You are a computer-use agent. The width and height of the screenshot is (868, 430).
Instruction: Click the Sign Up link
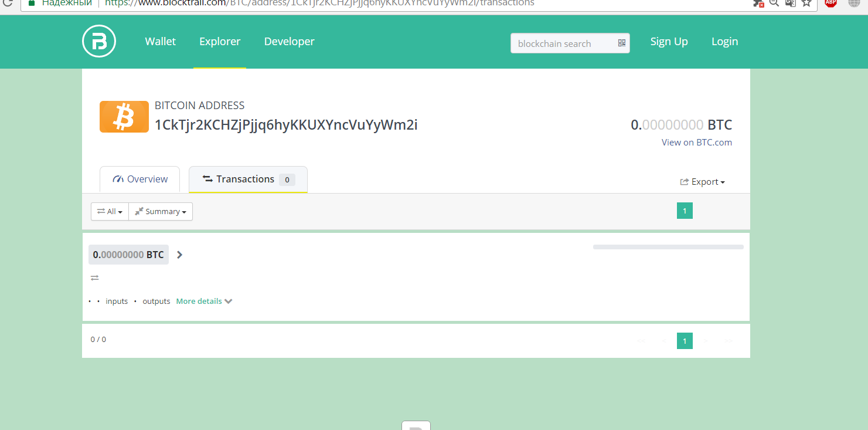669,42
